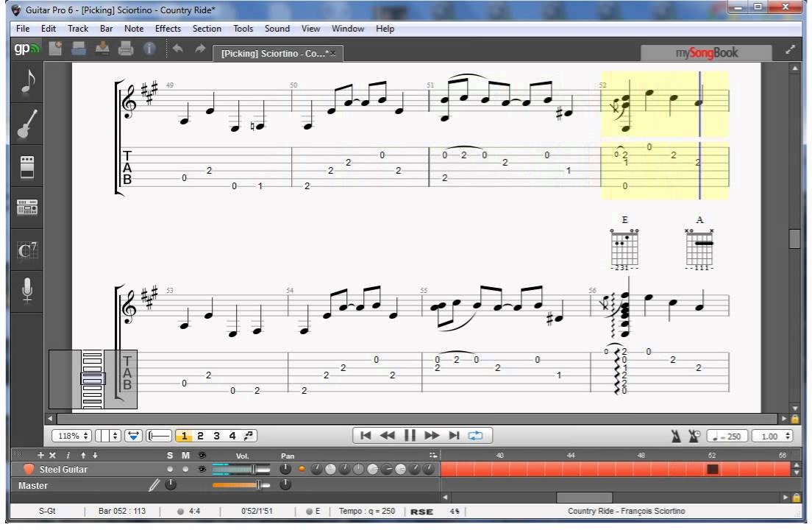
Task: Adjust the Steel Guitar pan knob
Action: tap(285, 469)
